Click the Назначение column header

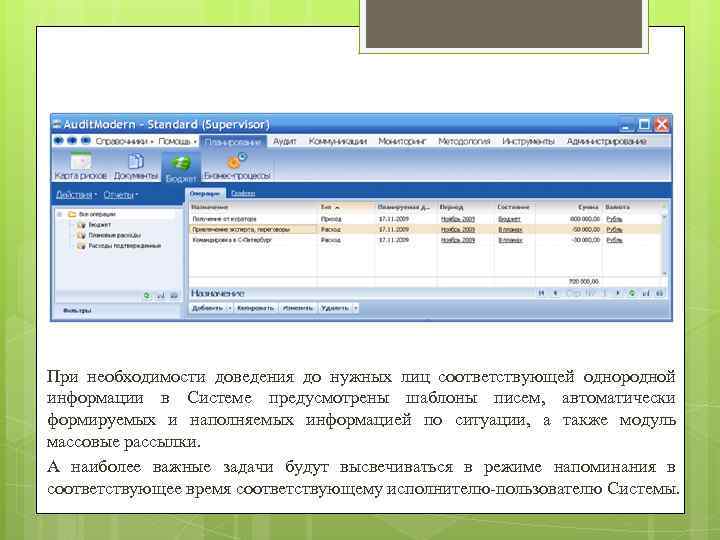(x=253, y=207)
